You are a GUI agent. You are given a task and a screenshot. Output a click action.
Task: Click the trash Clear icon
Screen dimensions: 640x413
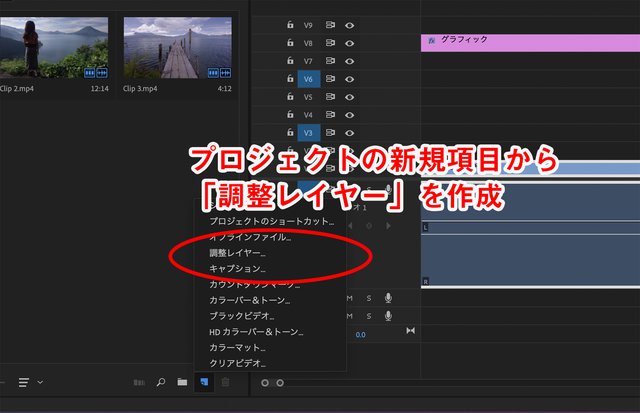(x=225, y=382)
